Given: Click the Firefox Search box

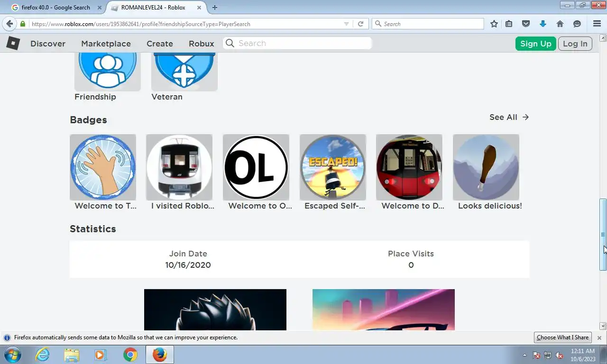Looking at the screenshot, I should pyautogui.click(x=428, y=24).
